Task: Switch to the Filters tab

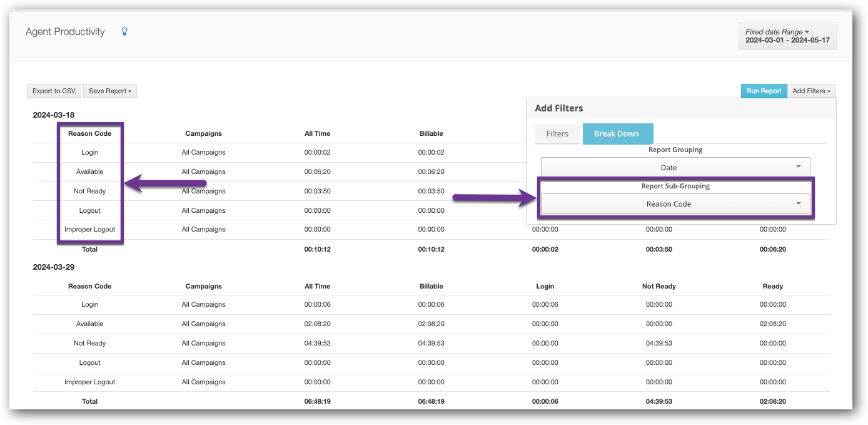Action: point(557,134)
